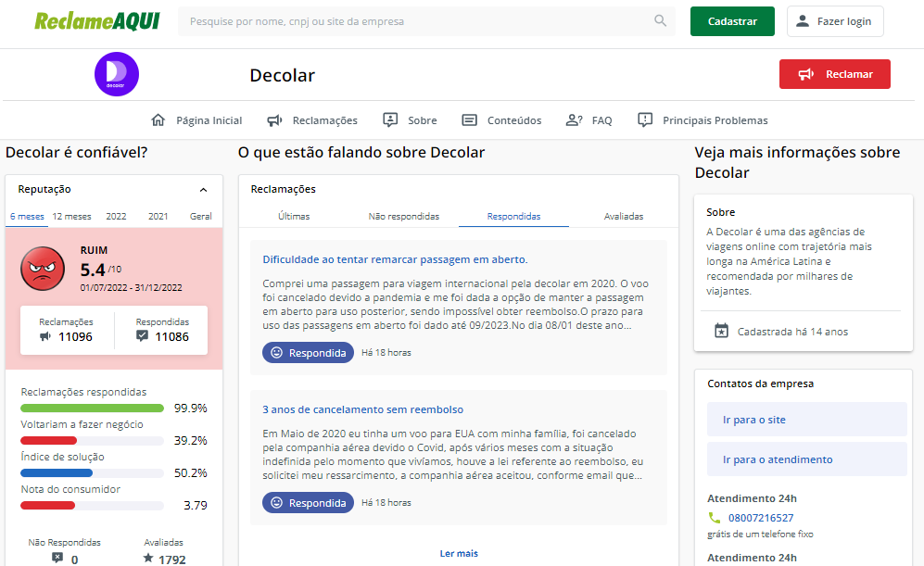Click the 50.2% value
Viewport: 924px width, 566px height.
click(190, 473)
